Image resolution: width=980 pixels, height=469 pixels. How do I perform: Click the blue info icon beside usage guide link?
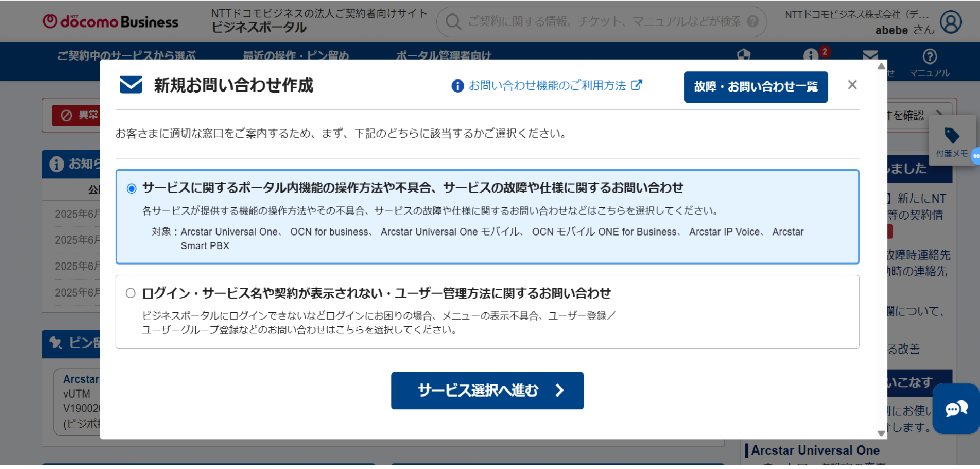458,86
